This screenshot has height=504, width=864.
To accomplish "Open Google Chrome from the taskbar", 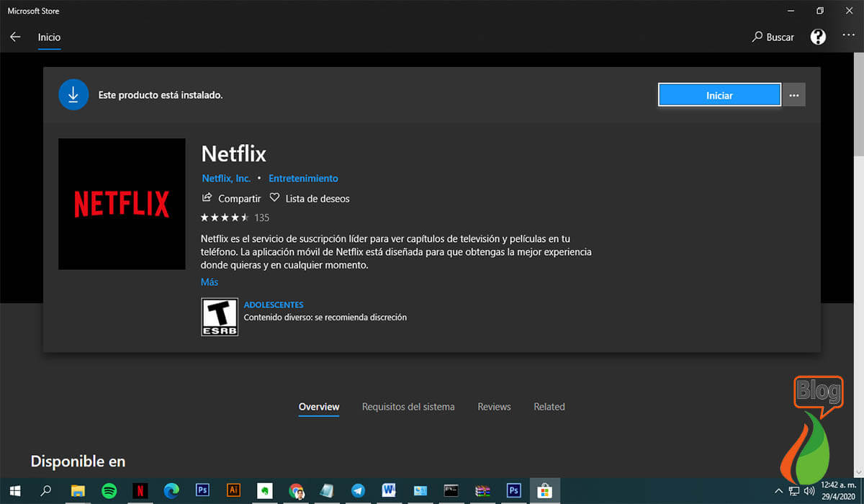I will tap(296, 490).
